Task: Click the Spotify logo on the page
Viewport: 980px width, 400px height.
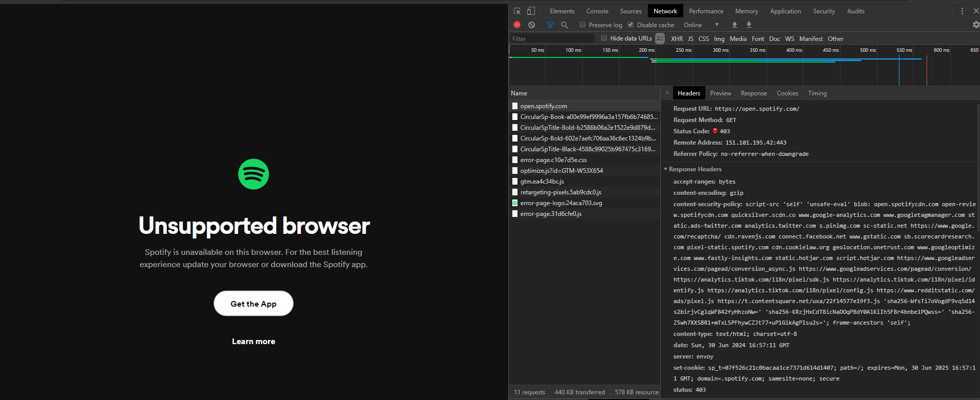Action: pos(254,174)
